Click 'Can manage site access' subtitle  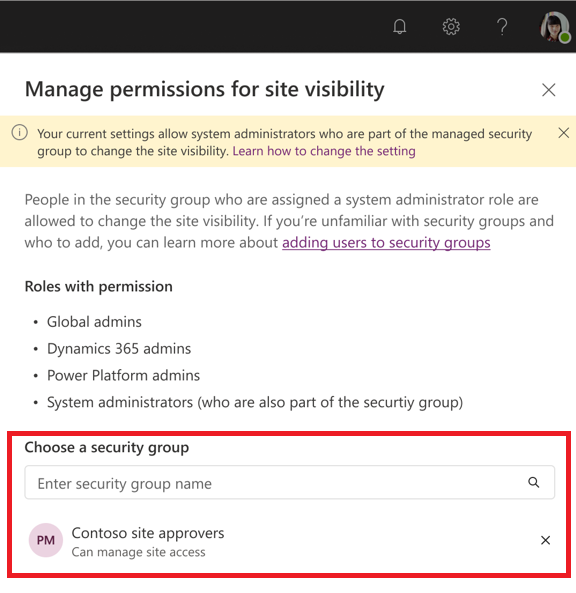coord(138,552)
